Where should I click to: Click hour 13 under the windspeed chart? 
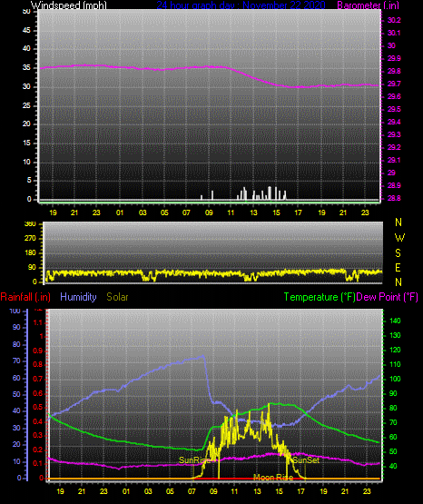coord(254,212)
